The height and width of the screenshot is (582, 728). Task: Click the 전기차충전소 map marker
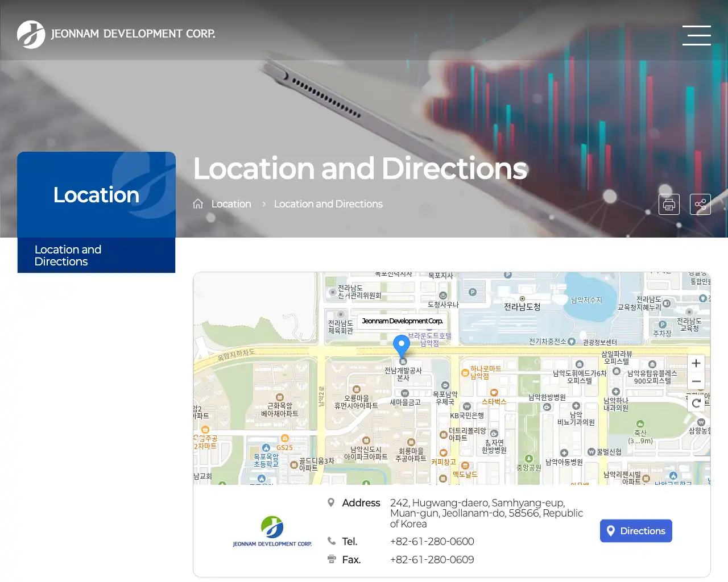coord(572,341)
